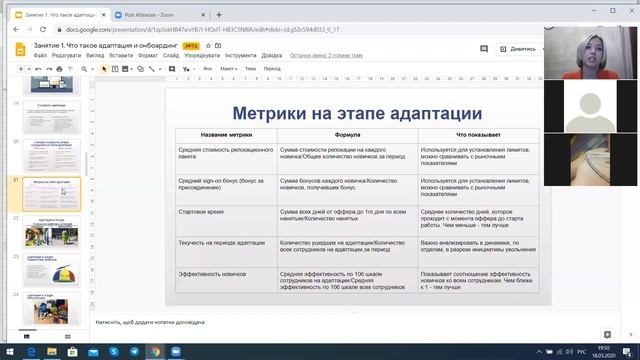Click the print icon in toolbar

click(x=60, y=69)
